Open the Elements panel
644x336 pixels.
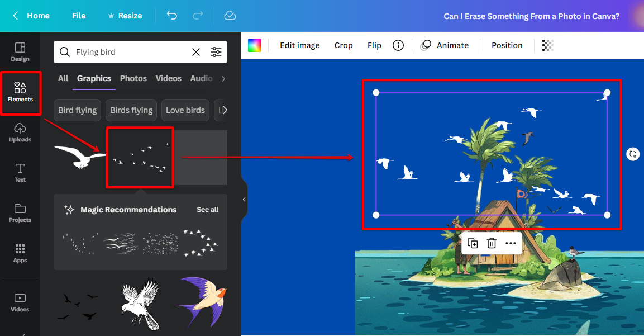pyautogui.click(x=20, y=93)
